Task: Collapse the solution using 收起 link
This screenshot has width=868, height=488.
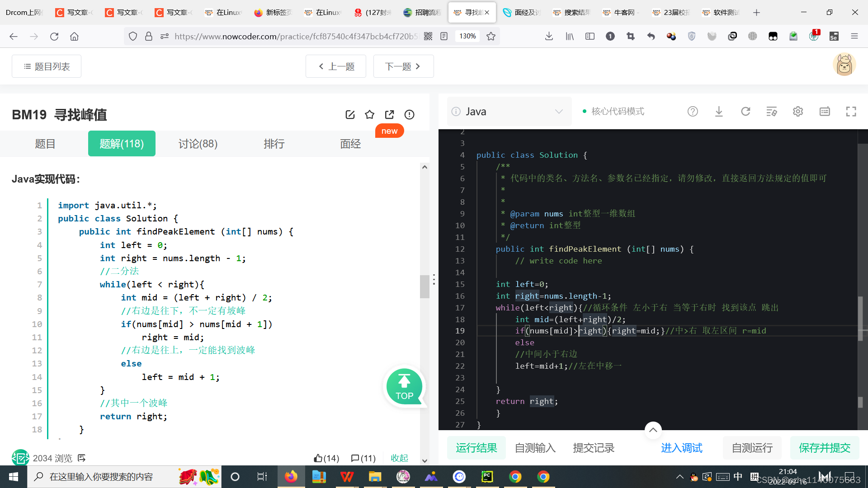Action: pos(399,458)
